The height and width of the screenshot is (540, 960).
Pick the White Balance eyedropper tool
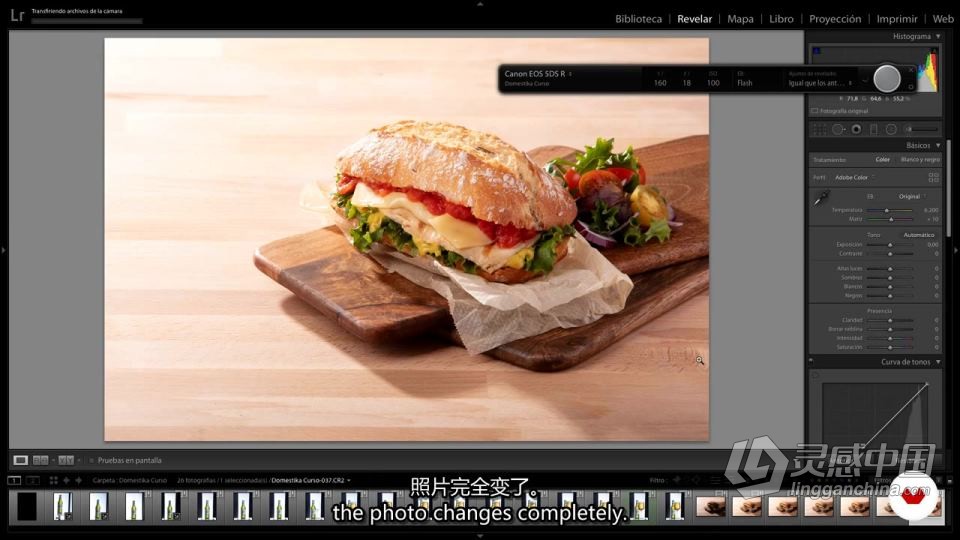tap(821, 199)
